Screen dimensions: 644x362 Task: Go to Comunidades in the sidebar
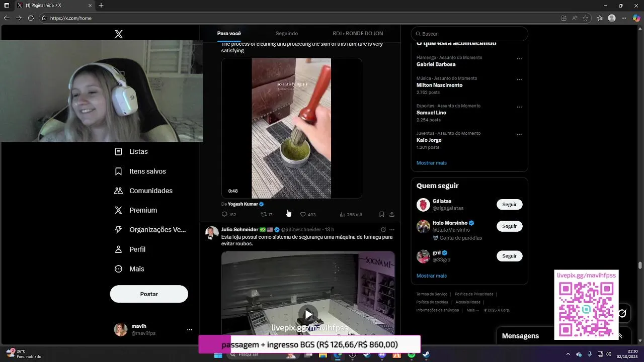point(143,191)
